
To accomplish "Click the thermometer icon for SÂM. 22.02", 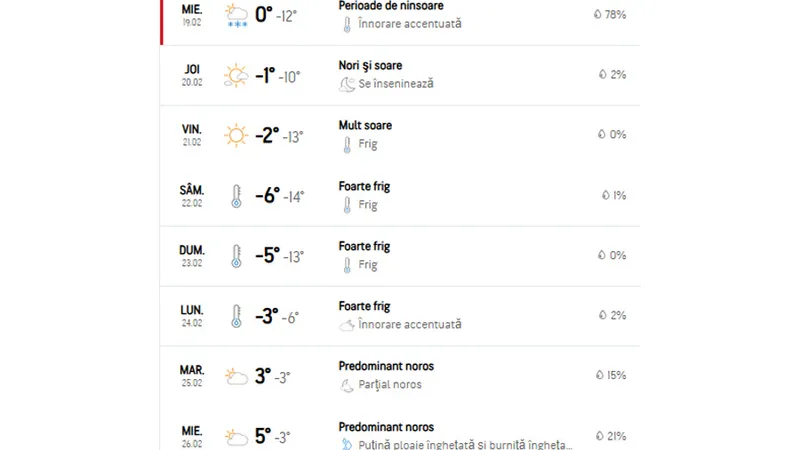I will click(x=236, y=196).
